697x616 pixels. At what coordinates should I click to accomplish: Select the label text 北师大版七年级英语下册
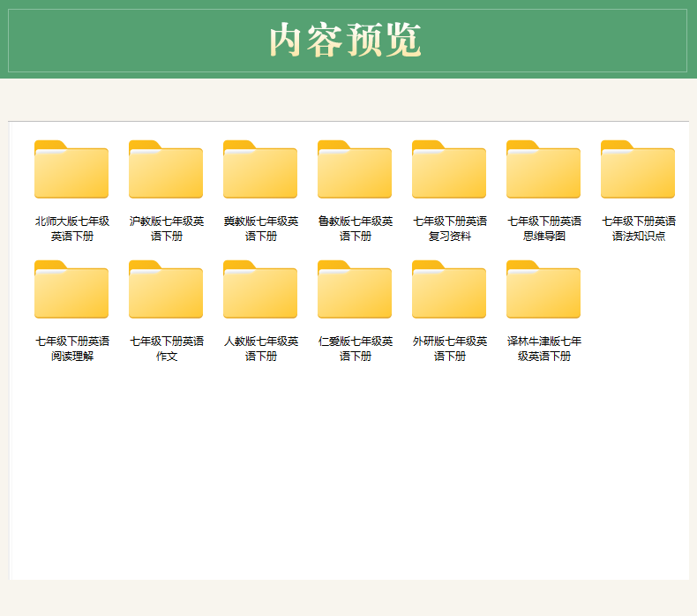(x=72, y=229)
